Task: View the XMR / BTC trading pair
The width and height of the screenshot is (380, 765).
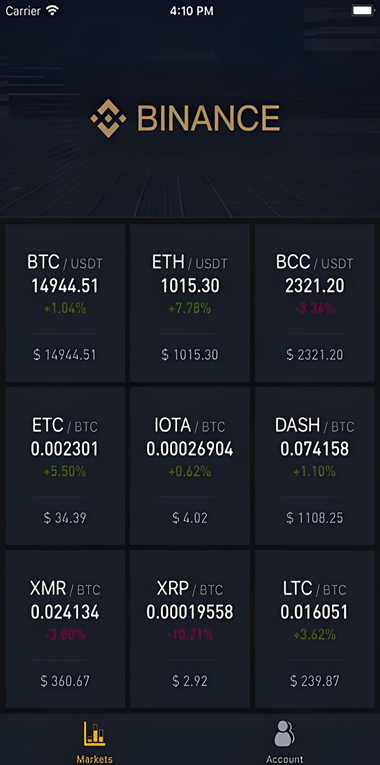Action: tap(65, 628)
